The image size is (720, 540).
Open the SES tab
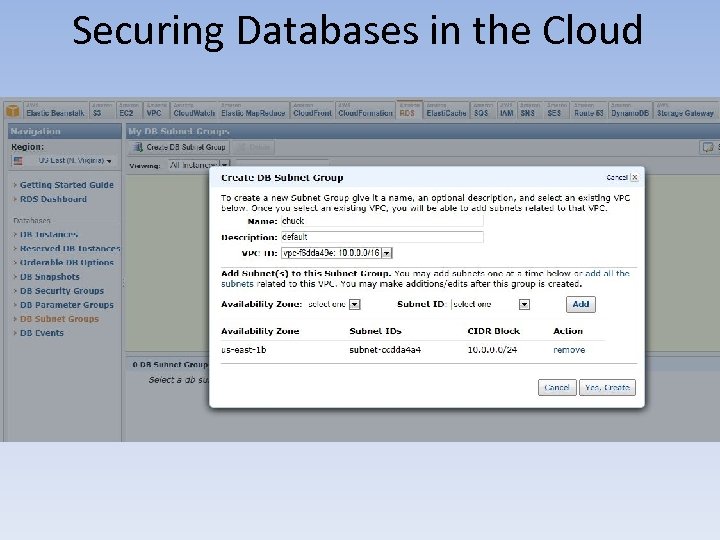coord(556,110)
